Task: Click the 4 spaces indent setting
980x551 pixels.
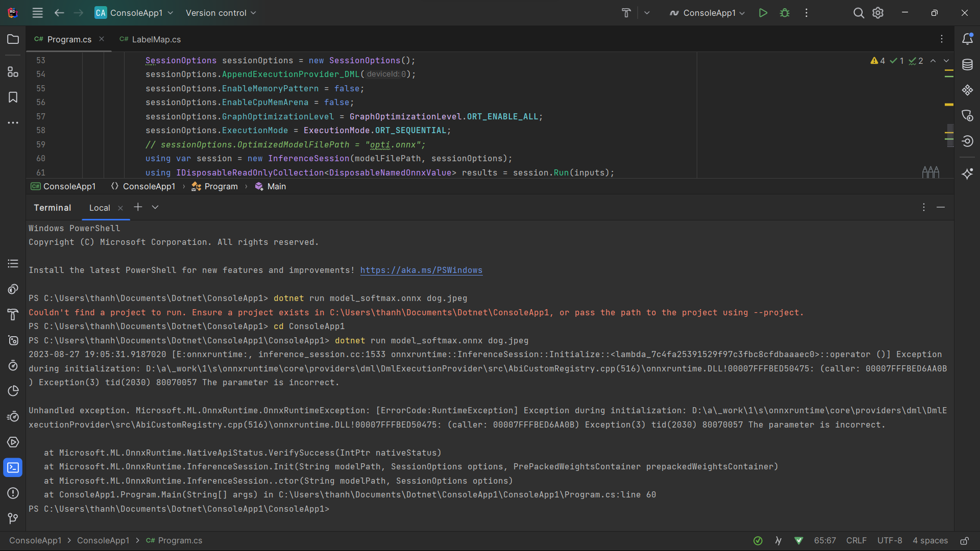Action: coord(930,541)
